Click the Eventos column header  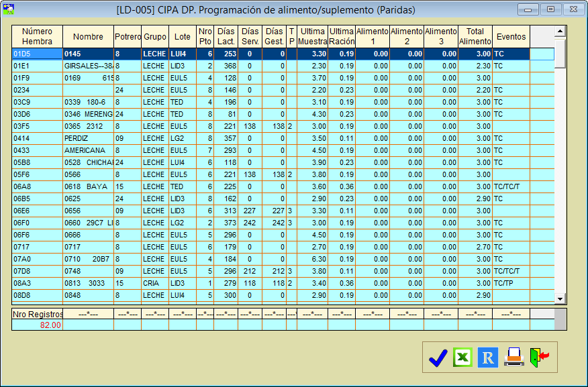[510, 36]
